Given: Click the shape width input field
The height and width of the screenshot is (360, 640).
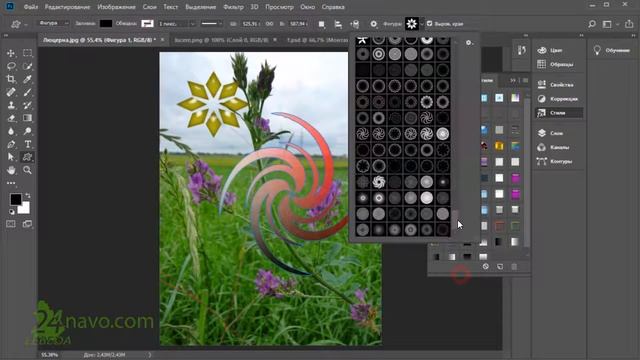Looking at the screenshot, I should [249, 24].
